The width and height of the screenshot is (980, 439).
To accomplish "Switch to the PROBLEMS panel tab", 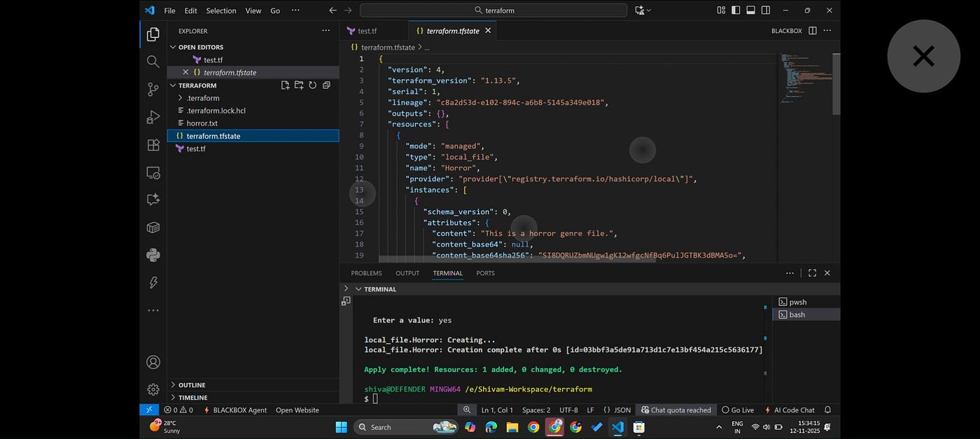I will pyautogui.click(x=367, y=273).
